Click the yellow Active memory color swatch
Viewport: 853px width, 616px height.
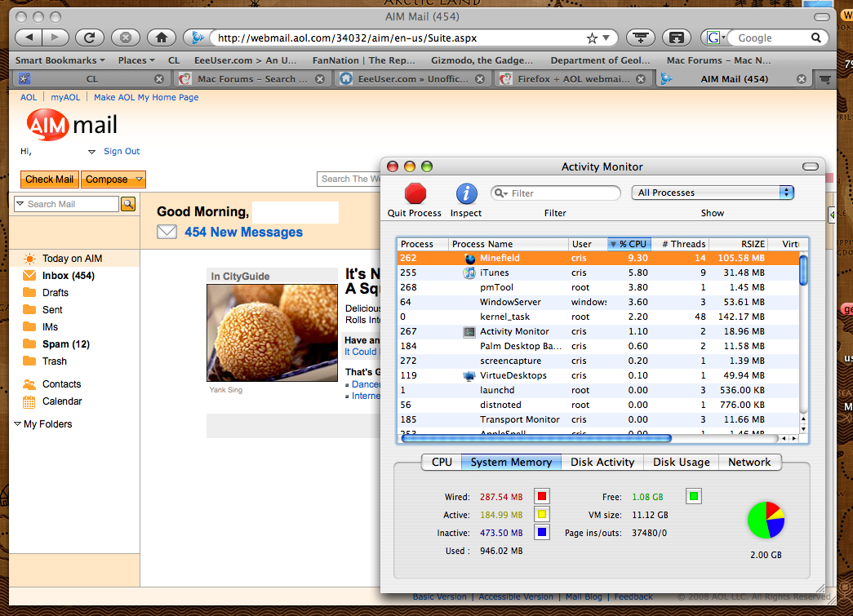coord(542,514)
